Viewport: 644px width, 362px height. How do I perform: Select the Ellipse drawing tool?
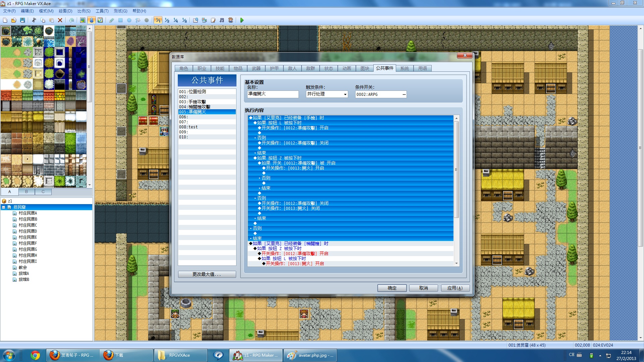pyautogui.click(x=129, y=20)
